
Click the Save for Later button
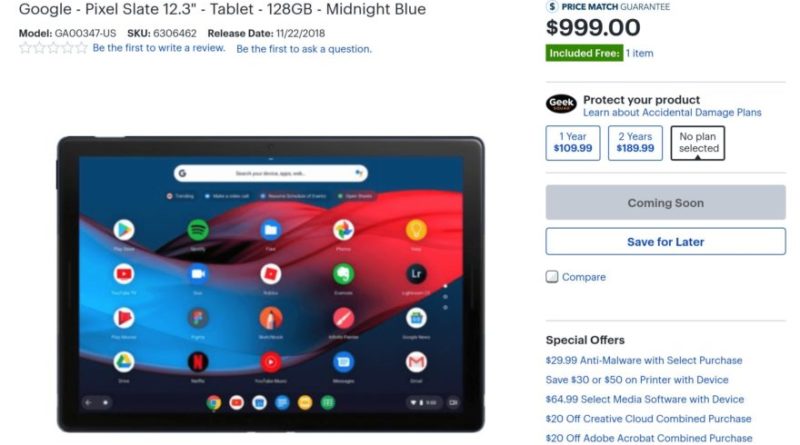pyautogui.click(x=665, y=241)
